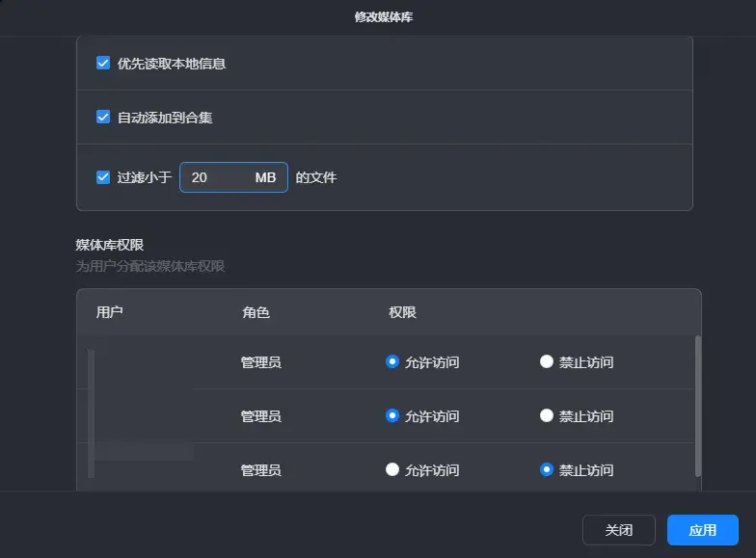Click the 媒体库权限 section heading

(109, 245)
